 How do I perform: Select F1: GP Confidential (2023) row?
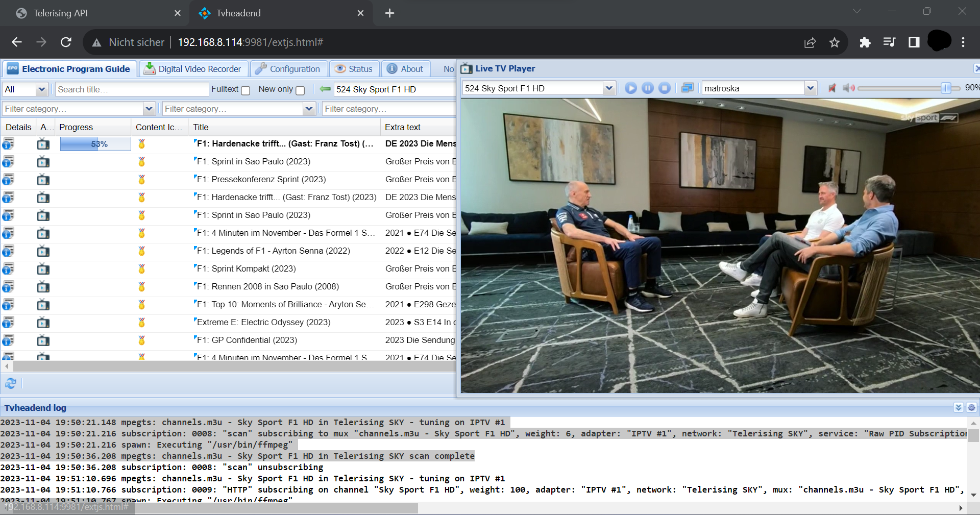pos(229,340)
